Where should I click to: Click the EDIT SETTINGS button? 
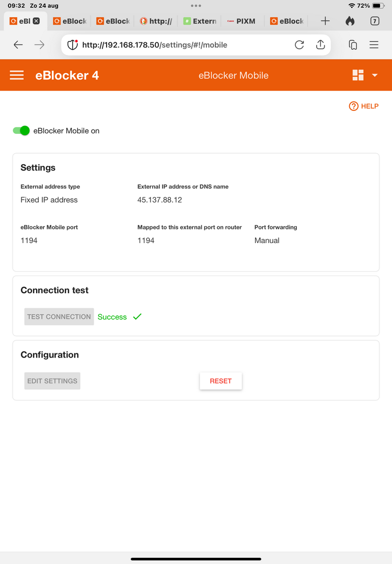click(x=52, y=381)
